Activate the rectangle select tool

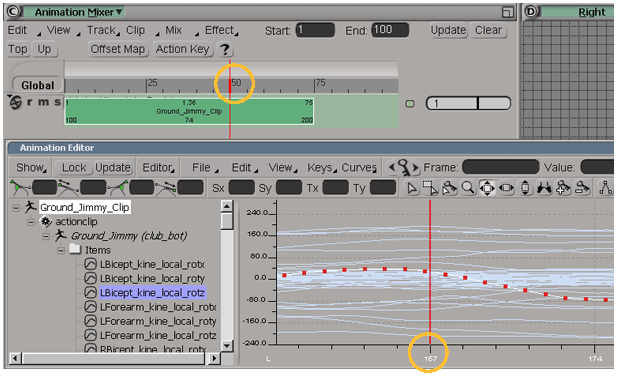click(430, 188)
